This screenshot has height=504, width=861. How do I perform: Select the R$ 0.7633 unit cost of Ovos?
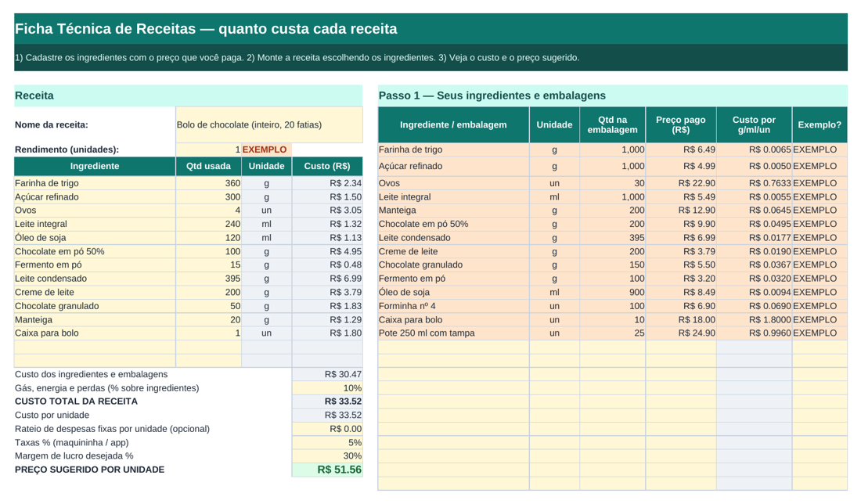(x=754, y=183)
